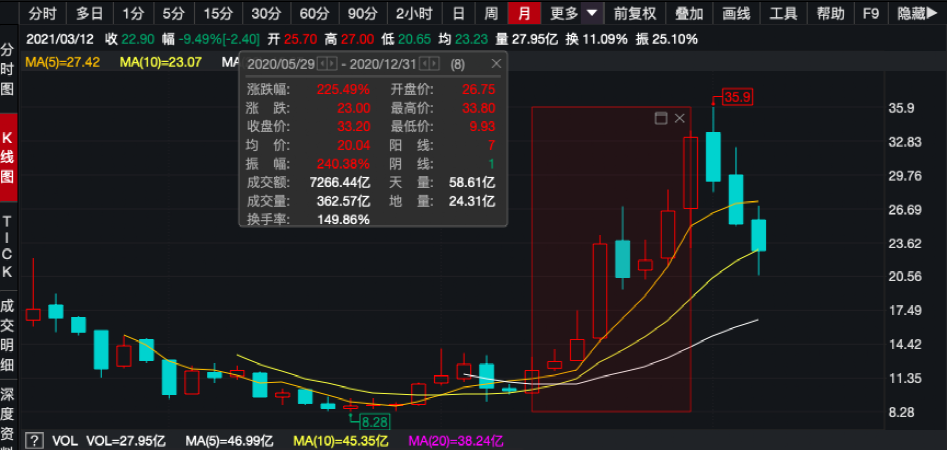
Task: Switch to the 分时 chart tab
Action: (41, 13)
